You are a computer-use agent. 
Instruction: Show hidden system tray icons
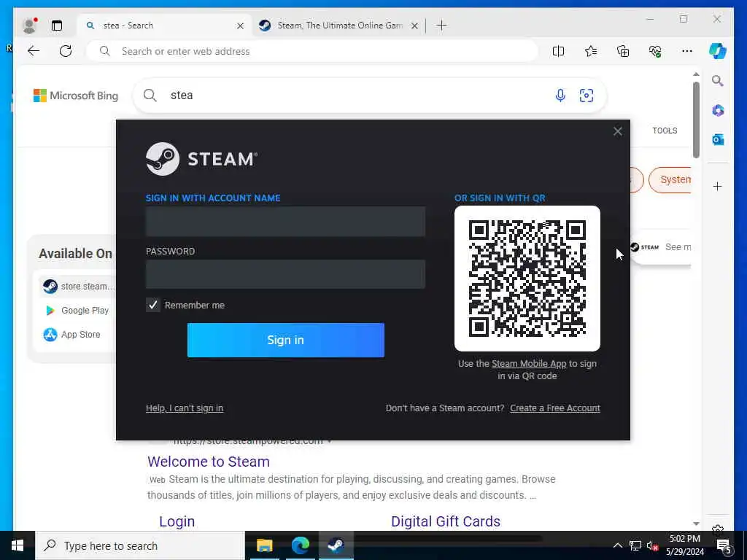[x=617, y=545]
